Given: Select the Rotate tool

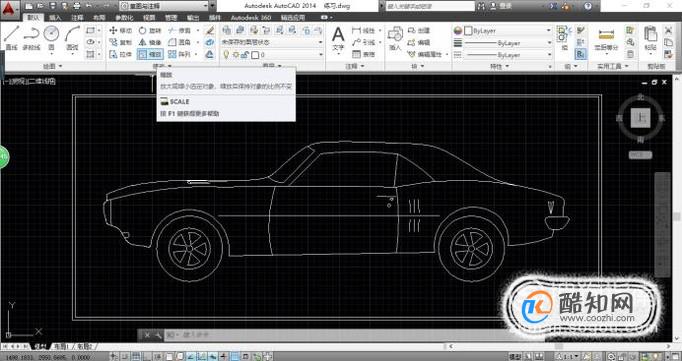Looking at the screenshot, I should coord(150,30).
